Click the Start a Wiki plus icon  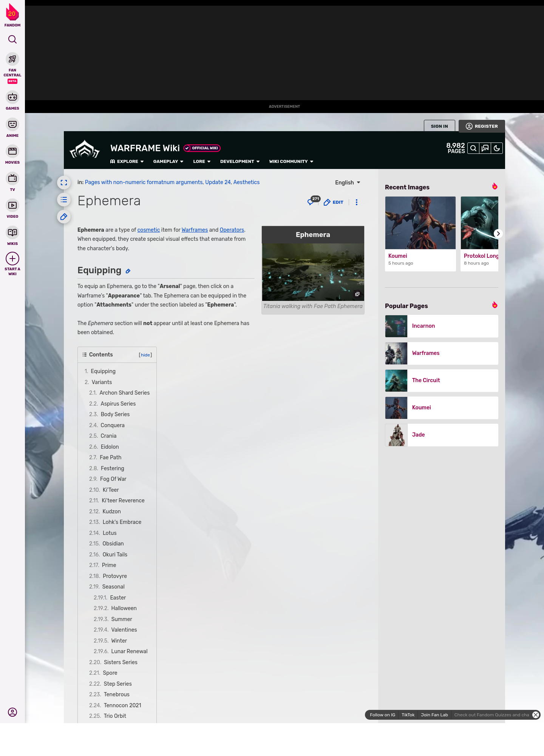point(12,259)
